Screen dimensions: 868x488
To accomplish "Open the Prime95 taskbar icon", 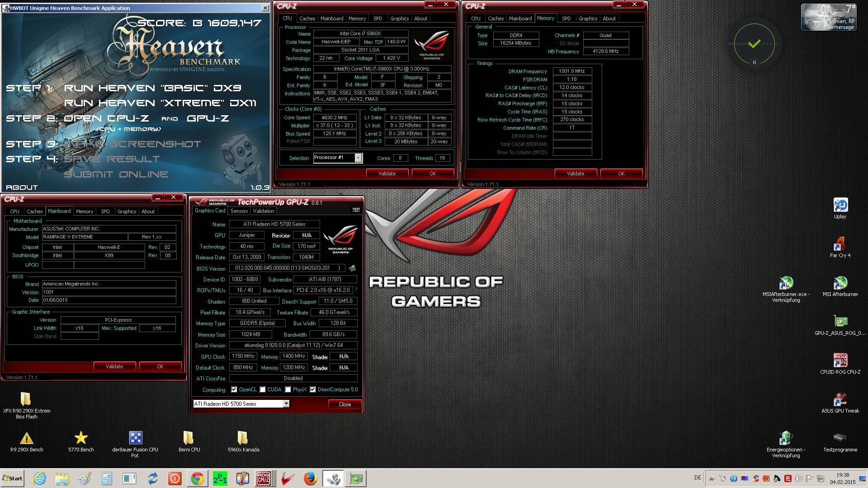I will (220, 479).
